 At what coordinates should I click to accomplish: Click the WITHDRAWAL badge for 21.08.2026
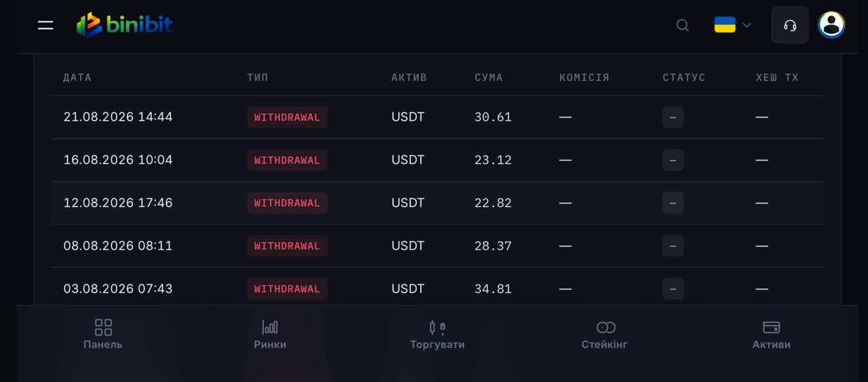point(287,117)
